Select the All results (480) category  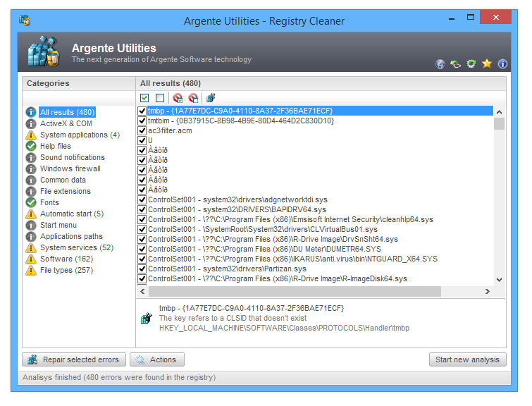pyautogui.click(x=67, y=112)
